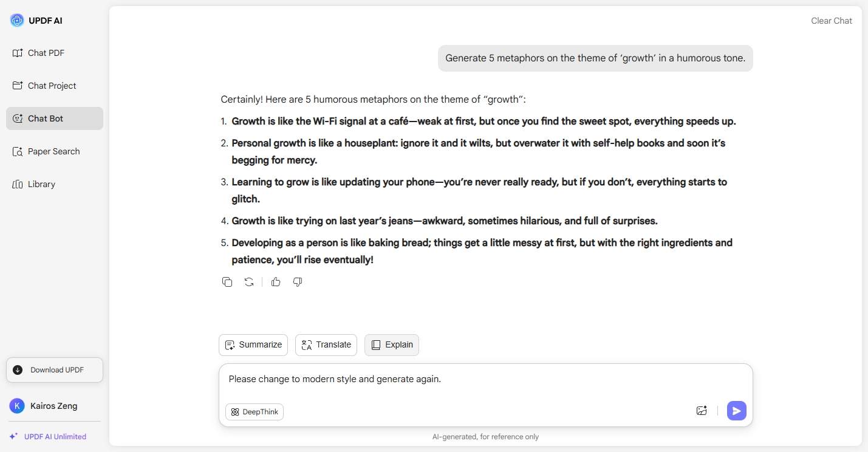
Task: Copy the AI response with copy icon
Action: 227,282
